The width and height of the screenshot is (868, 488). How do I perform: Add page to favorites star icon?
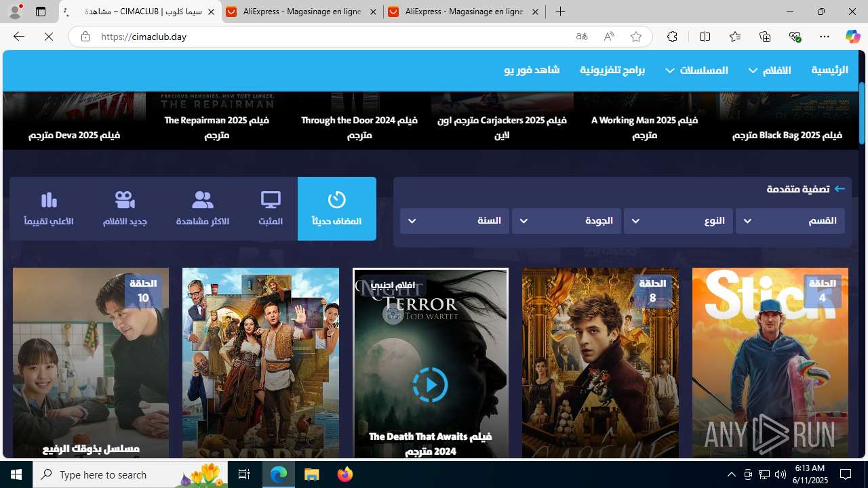pyautogui.click(x=635, y=37)
